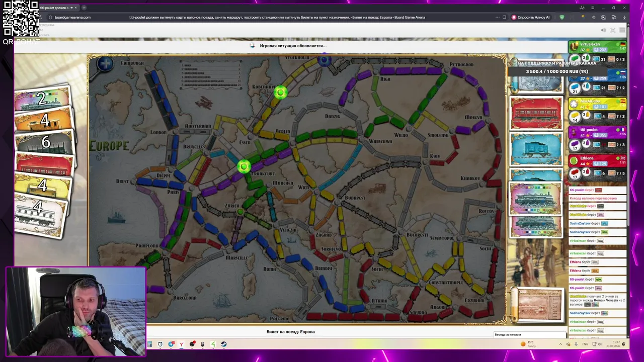The width and height of the screenshot is (644, 362).
Task: Select the red wagon card in hand
Action: [x=44, y=163]
